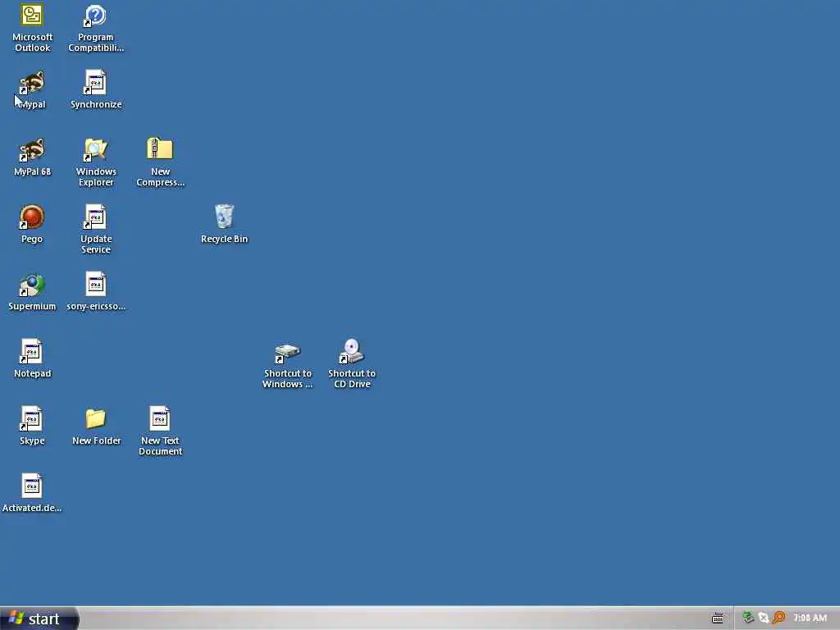Image resolution: width=840 pixels, height=630 pixels.
Task: Select the Activated.de... file icon
Action: click(x=32, y=486)
